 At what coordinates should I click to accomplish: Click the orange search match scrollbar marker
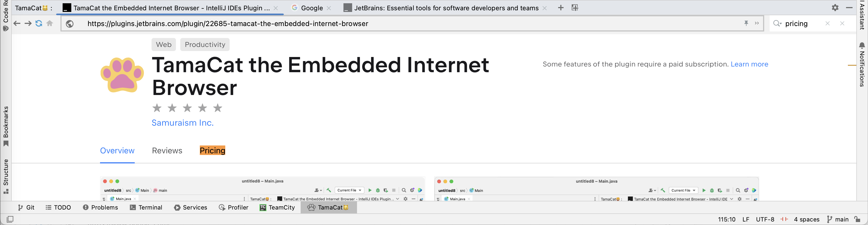(852, 65)
